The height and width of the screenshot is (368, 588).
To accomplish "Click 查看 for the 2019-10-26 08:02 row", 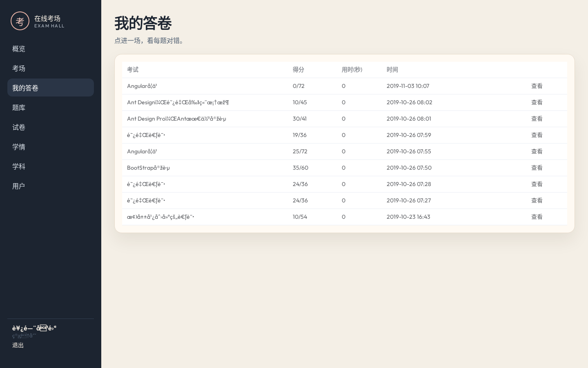I will click(537, 102).
